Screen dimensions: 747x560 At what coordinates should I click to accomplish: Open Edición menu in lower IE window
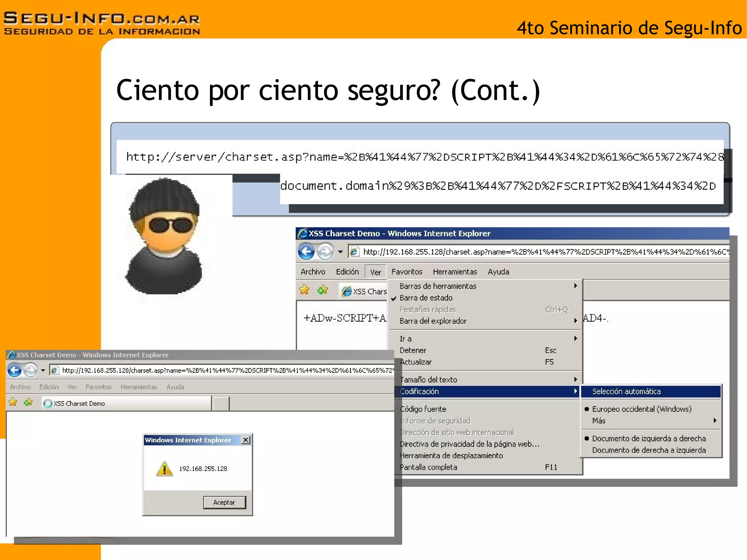point(49,387)
